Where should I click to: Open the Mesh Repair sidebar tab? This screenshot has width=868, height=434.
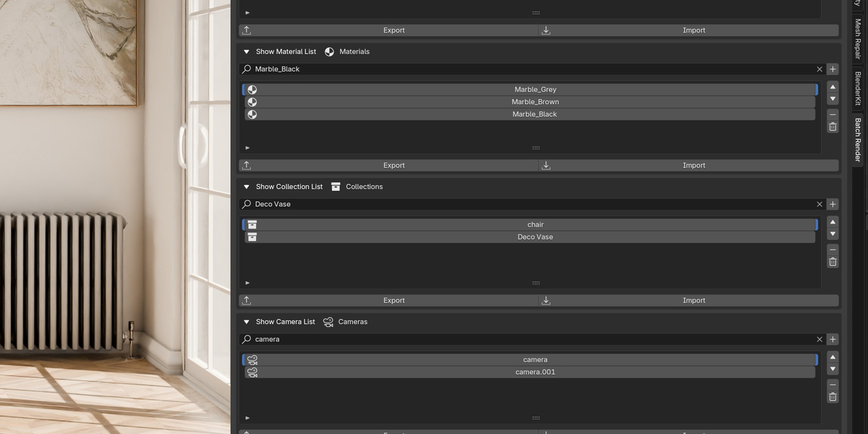click(858, 38)
